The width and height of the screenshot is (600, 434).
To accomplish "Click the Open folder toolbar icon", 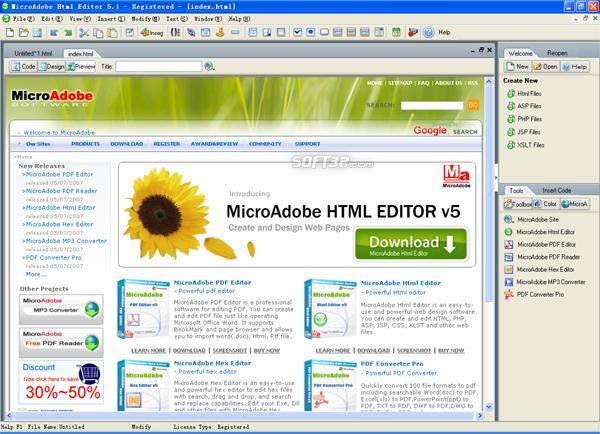I will 23,33.
